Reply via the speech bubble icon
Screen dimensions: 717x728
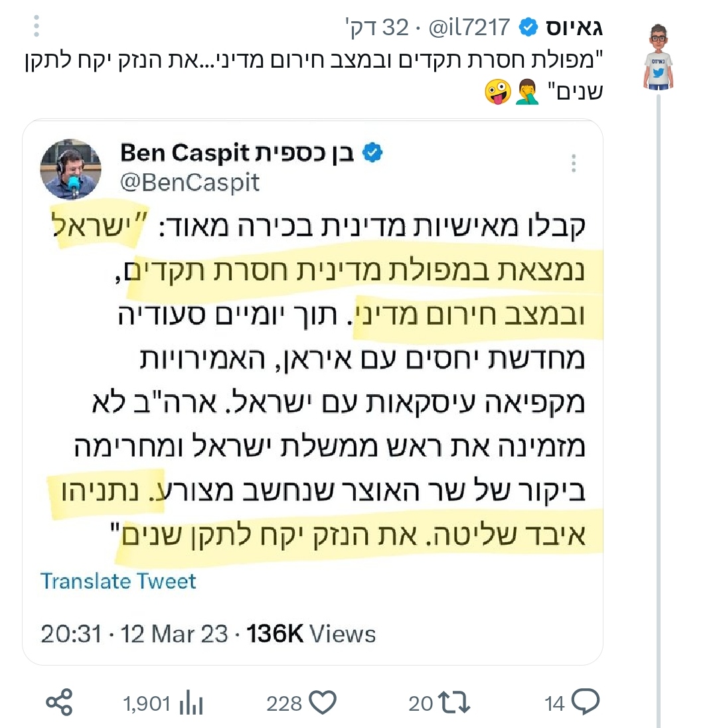pos(585,701)
